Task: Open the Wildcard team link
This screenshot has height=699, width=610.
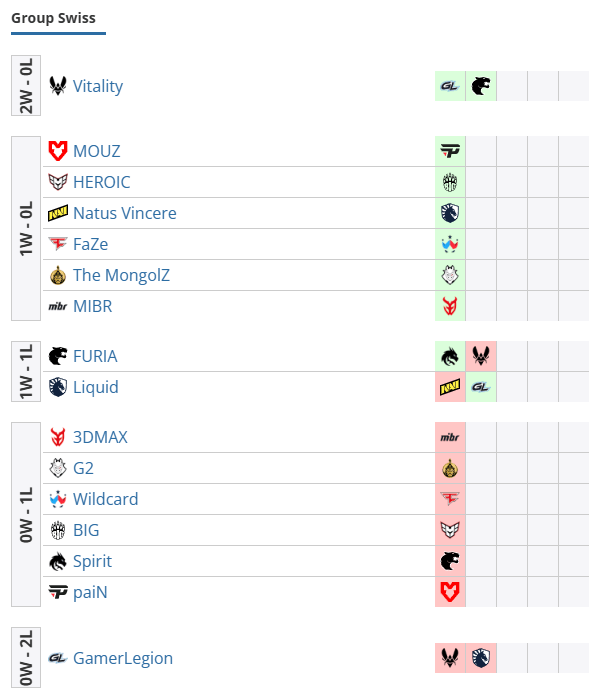Action: [106, 499]
